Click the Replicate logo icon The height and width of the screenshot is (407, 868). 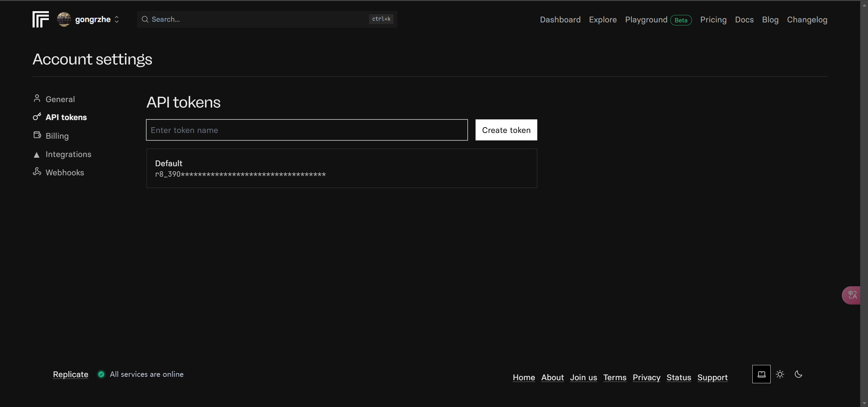point(40,19)
